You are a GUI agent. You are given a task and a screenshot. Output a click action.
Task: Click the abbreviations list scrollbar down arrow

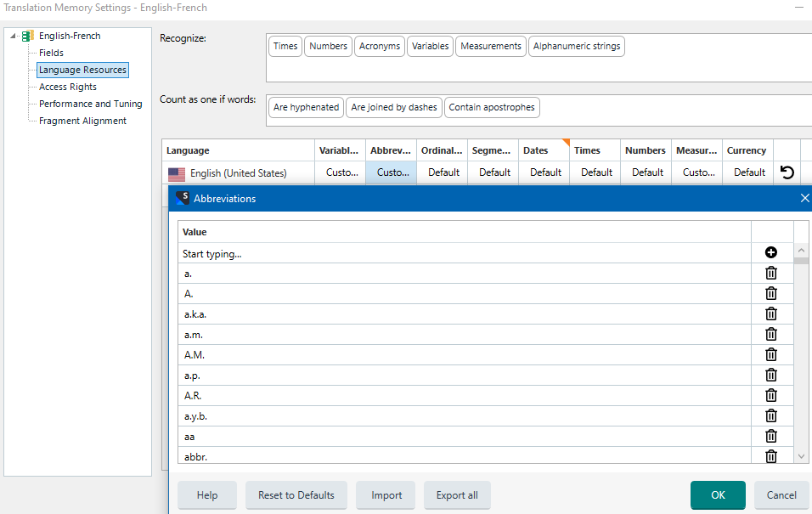801,456
